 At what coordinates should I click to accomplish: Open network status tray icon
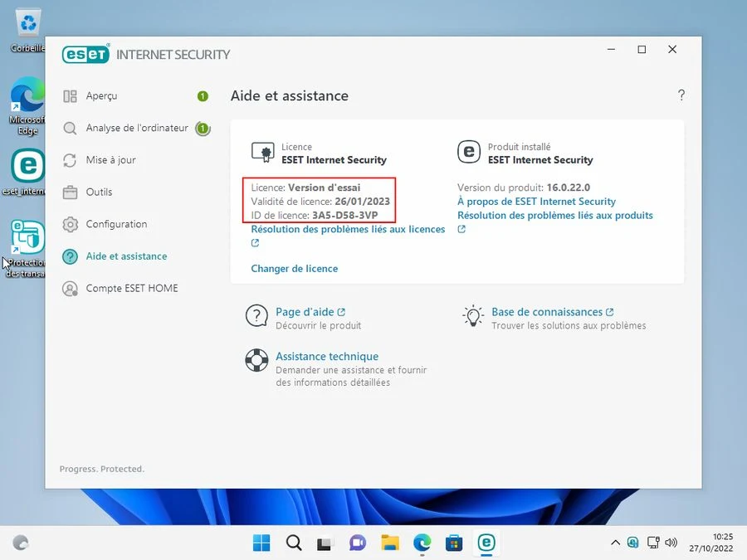coord(653,543)
